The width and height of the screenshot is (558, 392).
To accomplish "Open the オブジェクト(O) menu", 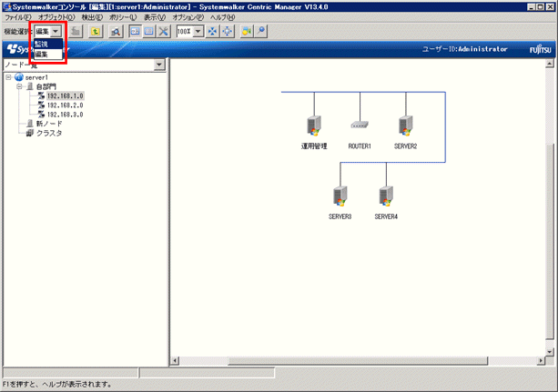I will coord(56,17).
